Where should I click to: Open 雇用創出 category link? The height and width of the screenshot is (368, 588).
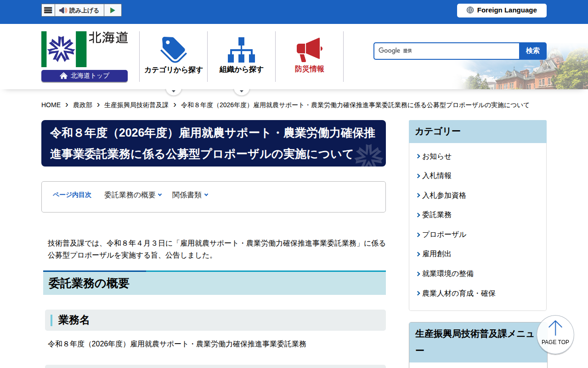436,254
